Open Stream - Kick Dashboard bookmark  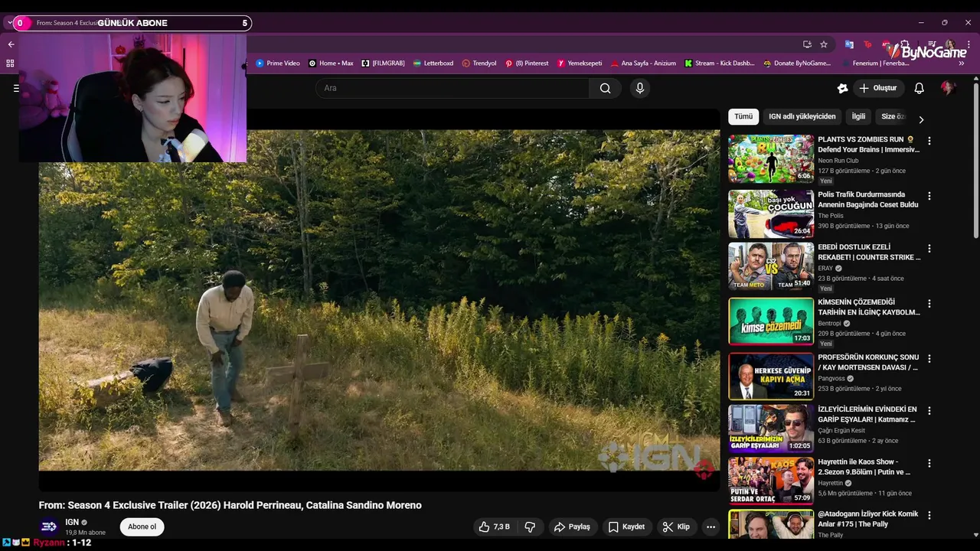tap(720, 64)
